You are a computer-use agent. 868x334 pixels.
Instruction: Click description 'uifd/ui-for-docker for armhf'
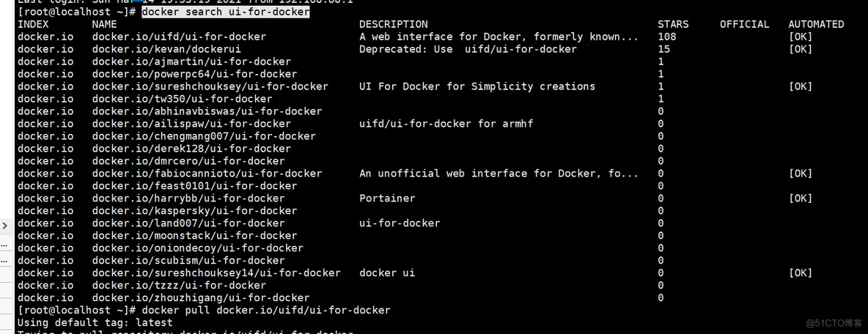pyautogui.click(x=446, y=124)
